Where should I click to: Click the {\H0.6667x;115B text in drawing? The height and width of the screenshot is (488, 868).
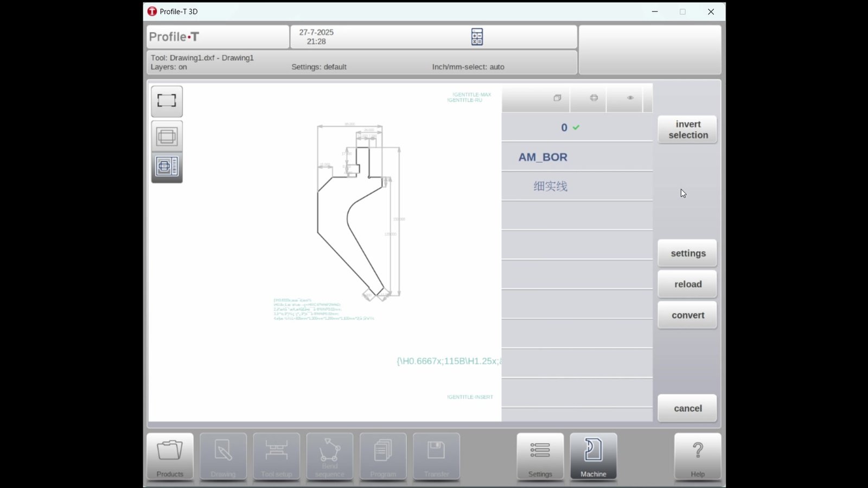pyautogui.click(x=449, y=361)
